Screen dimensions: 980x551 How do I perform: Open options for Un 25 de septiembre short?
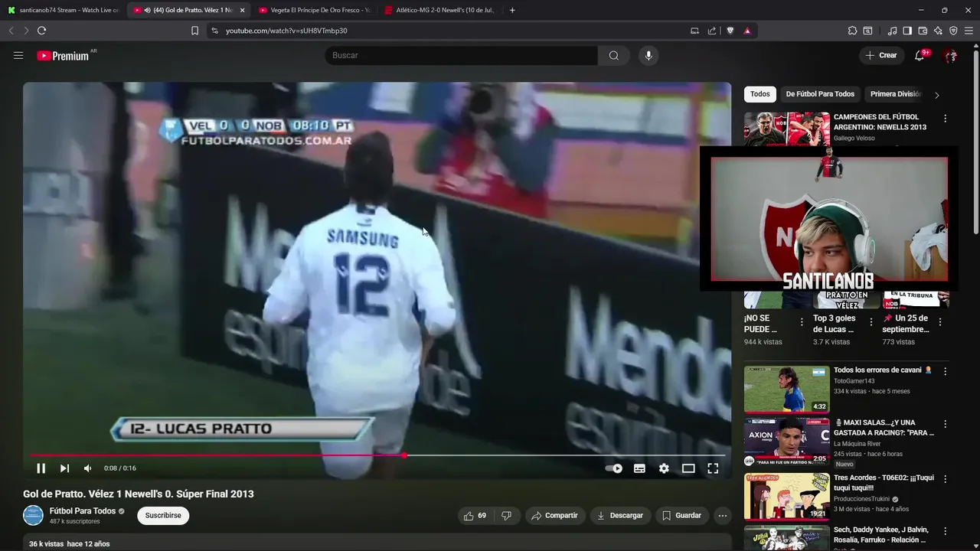pos(940,322)
